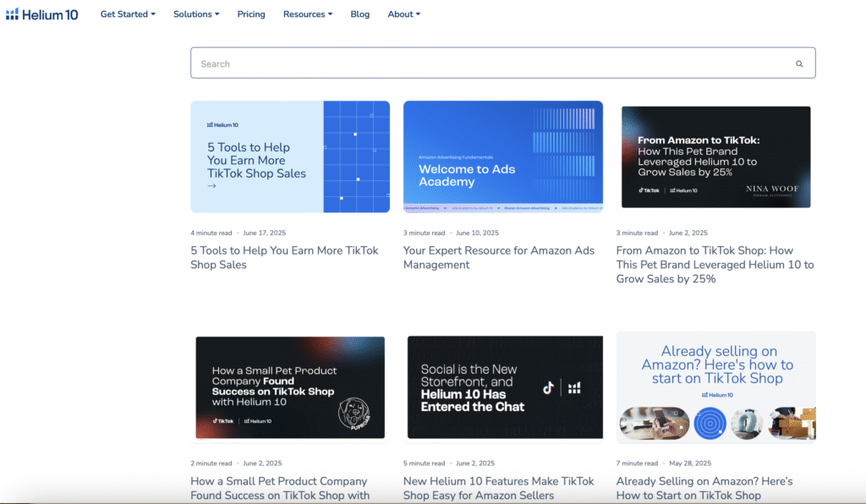
Task: Open the Small Pet Product Company thumbnail
Action: coord(290,387)
